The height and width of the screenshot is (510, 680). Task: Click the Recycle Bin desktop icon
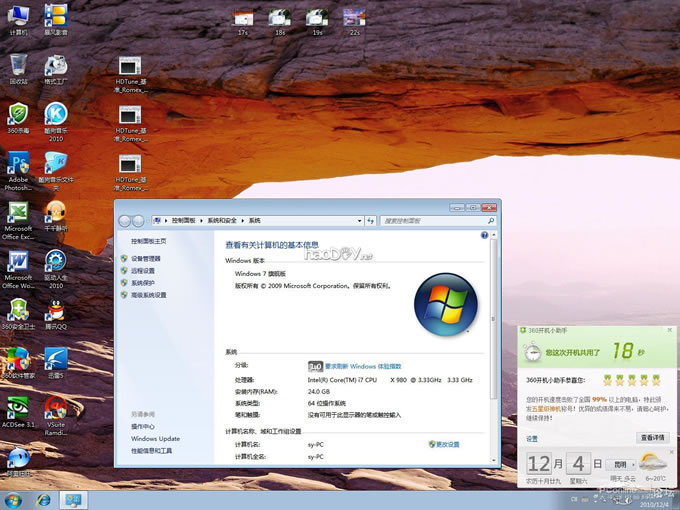pos(18,68)
